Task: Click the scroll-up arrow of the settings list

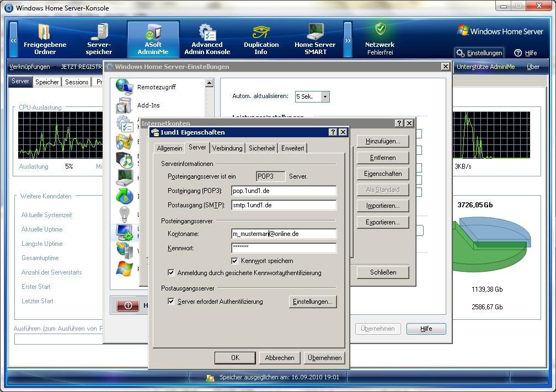Action: [209, 83]
